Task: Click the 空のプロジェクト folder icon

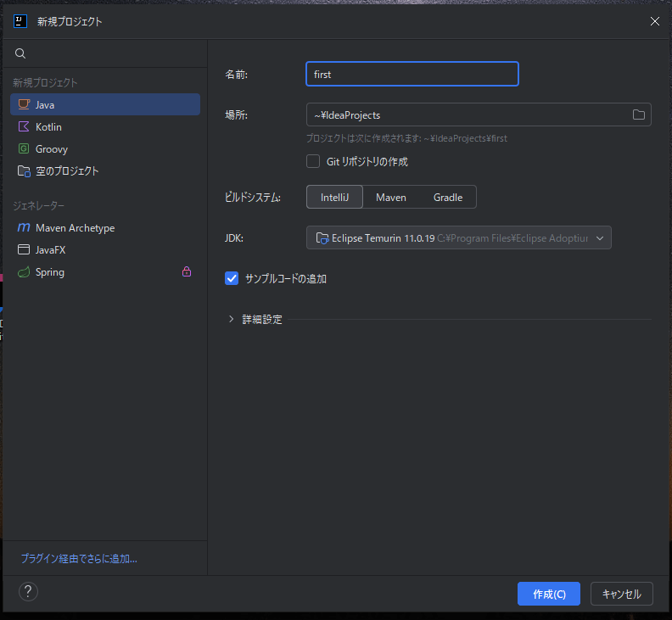Action: [24, 171]
